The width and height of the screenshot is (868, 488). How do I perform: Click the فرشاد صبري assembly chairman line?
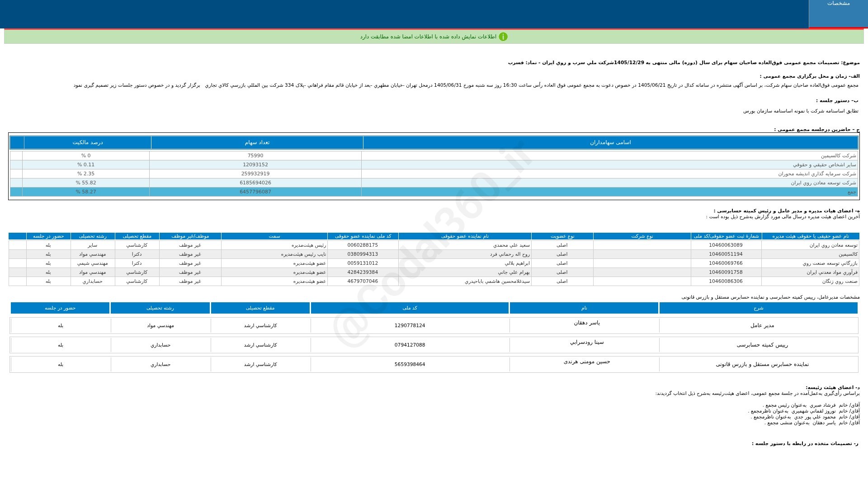tap(811, 405)
